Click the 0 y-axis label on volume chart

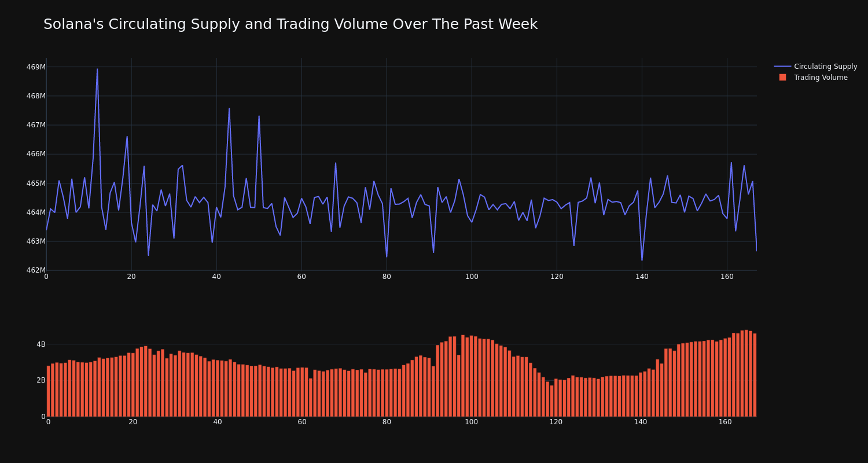(x=43, y=416)
